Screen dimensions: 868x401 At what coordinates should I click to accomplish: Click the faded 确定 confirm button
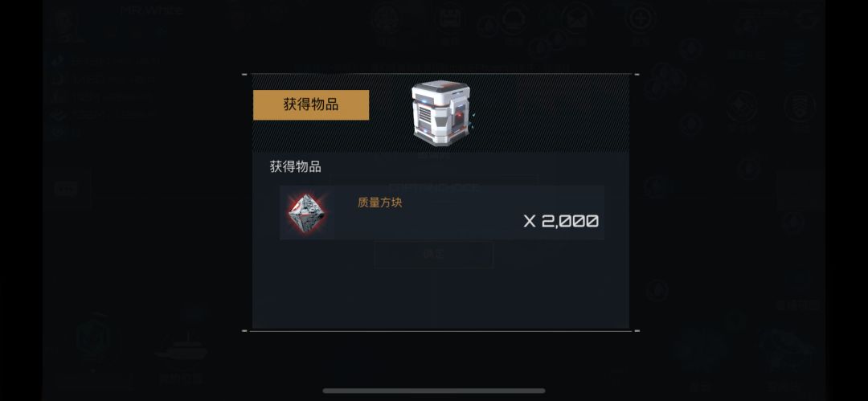(433, 255)
